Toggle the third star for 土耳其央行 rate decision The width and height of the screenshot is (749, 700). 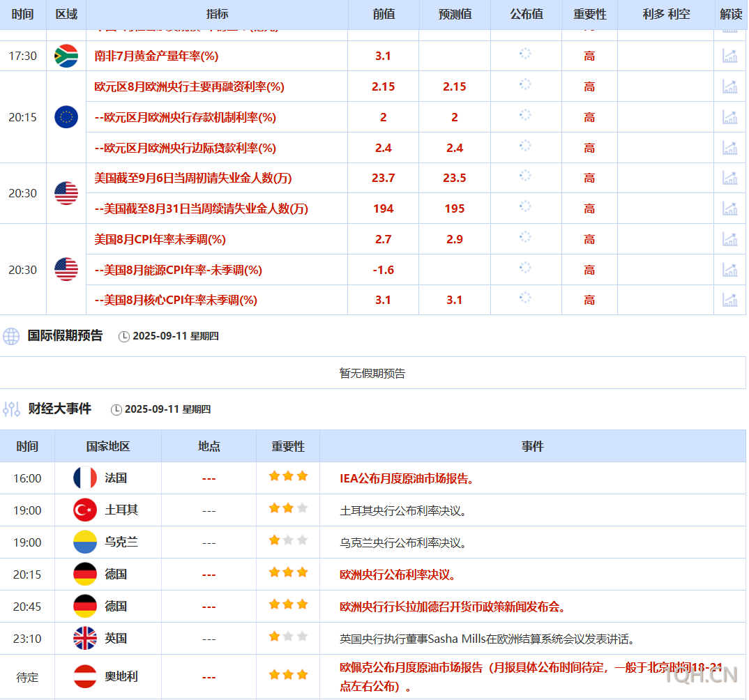click(303, 509)
